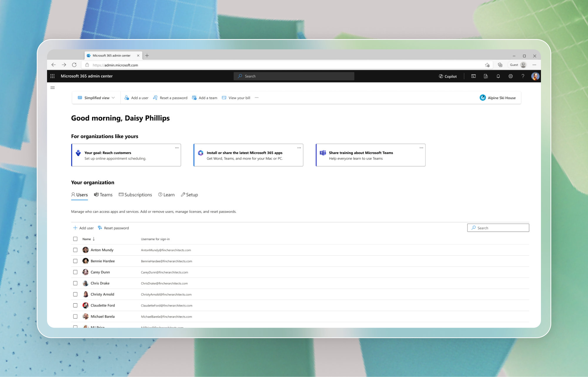Check the select-all box in the Name header
The width and height of the screenshot is (588, 377).
point(75,239)
